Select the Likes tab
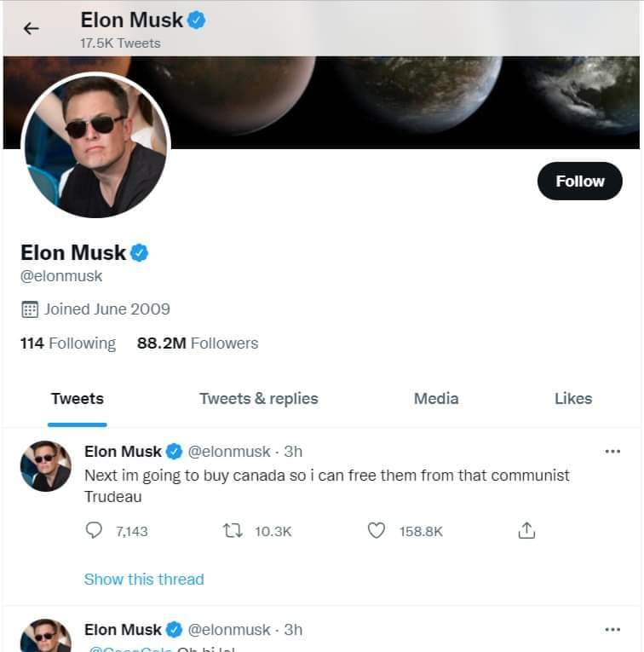This screenshot has width=644, height=652. pyautogui.click(x=572, y=398)
